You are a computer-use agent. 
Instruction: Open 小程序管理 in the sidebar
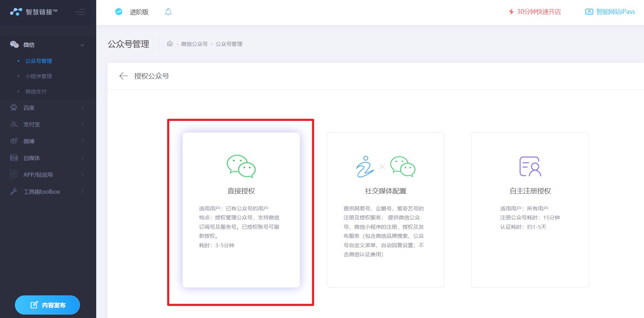pyautogui.click(x=39, y=76)
